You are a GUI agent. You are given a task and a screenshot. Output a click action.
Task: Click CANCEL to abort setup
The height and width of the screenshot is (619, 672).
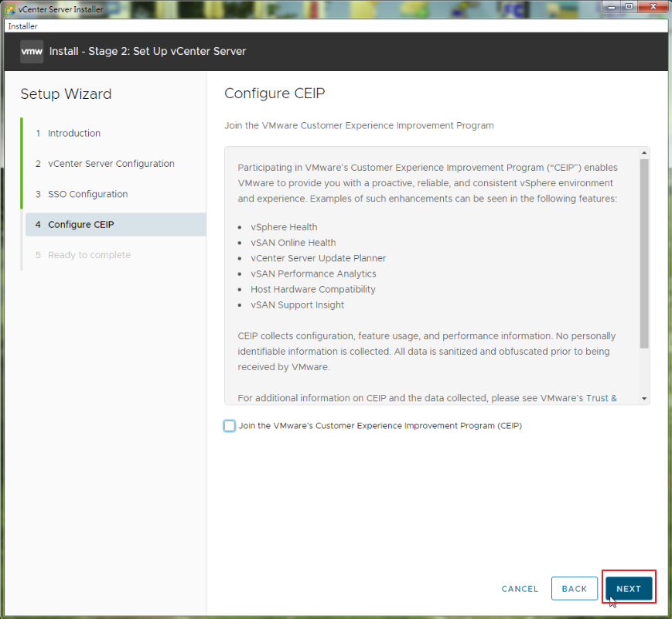(x=520, y=589)
